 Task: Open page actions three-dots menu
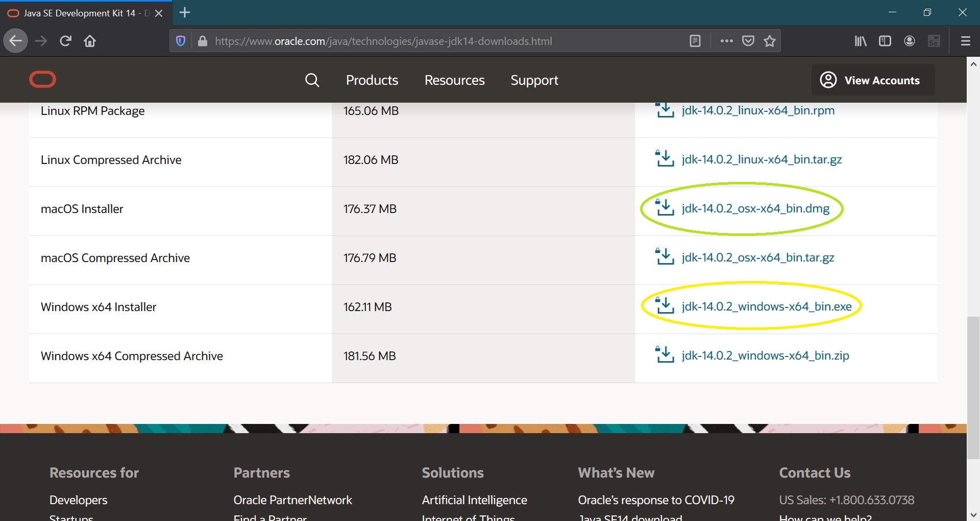coord(727,41)
